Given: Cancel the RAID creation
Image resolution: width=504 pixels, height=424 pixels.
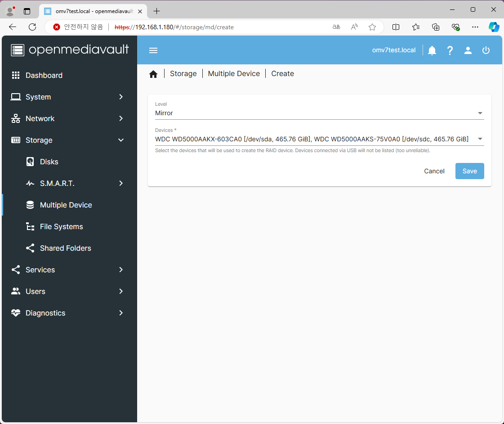Looking at the screenshot, I should [x=434, y=171].
